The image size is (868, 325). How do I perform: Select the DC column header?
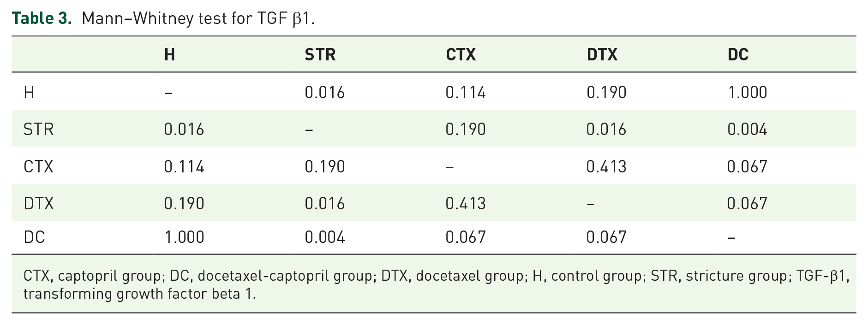(738, 55)
